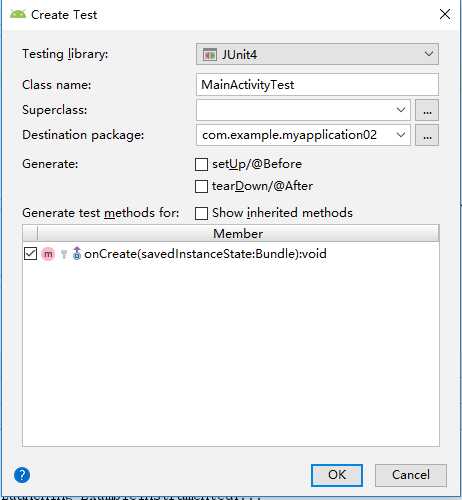Expand the Destination package dropdown arrow
Image resolution: width=462 pixels, height=500 pixels.
[x=401, y=135]
